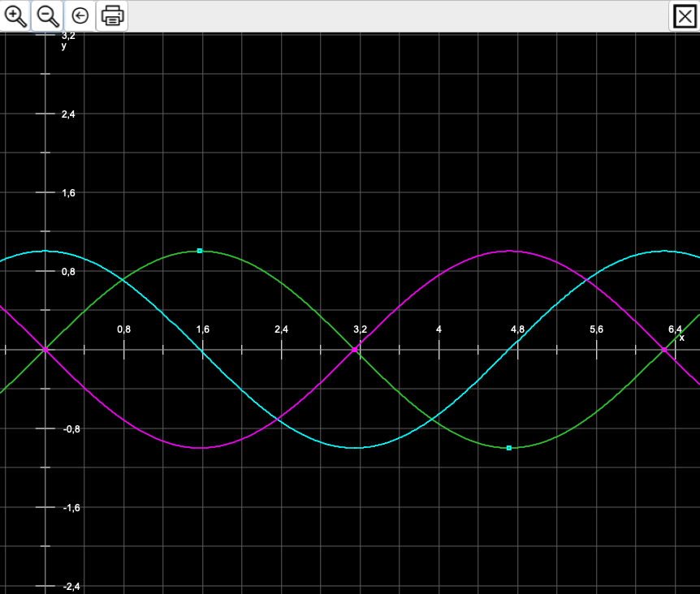The height and width of the screenshot is (594, 700).
Task: Click the y-axis 'y' label
Action: point(64,46)
